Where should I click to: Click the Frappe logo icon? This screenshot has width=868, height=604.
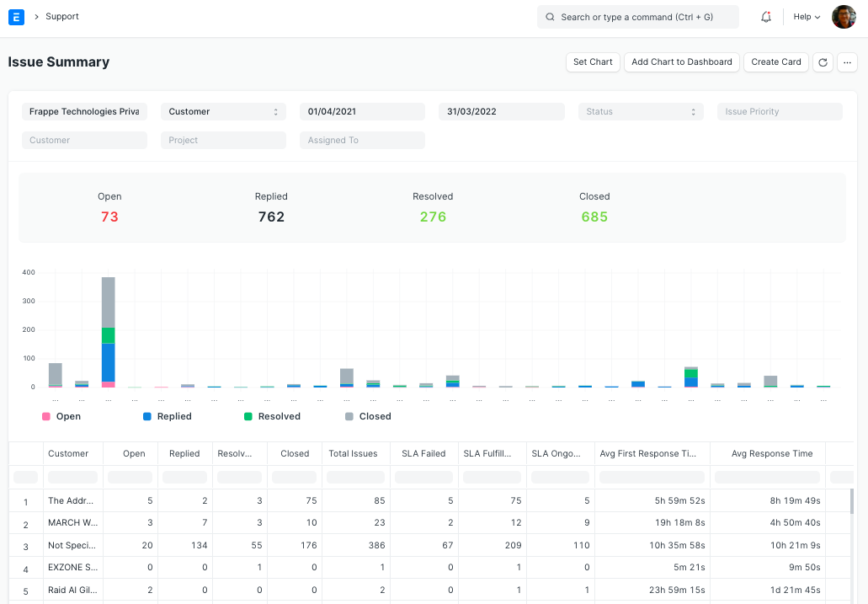(16, 16)
